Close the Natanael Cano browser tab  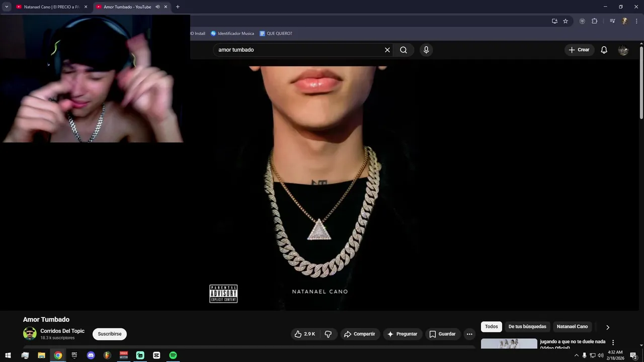(86, 7)
